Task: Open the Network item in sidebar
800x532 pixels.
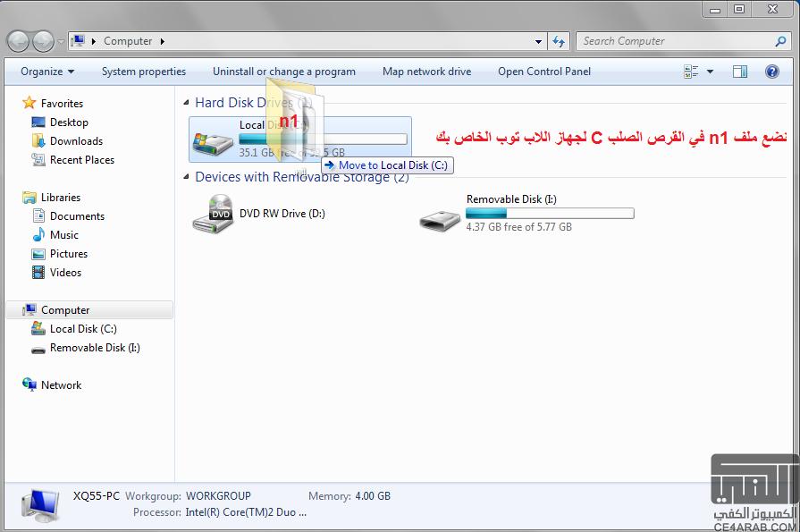Action: point(62,384)
